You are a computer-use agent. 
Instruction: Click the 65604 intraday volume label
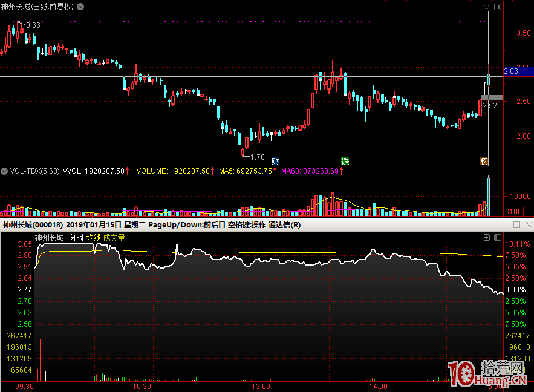[x=21, y=370]
